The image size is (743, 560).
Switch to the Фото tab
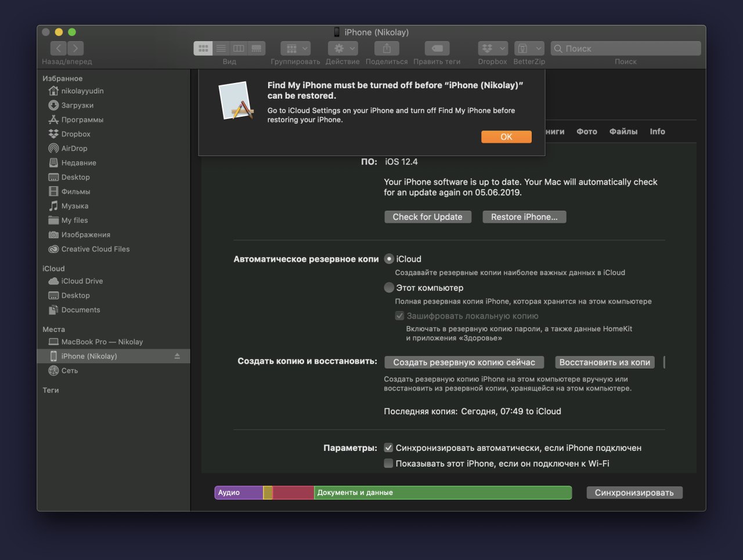pos(587,132)
